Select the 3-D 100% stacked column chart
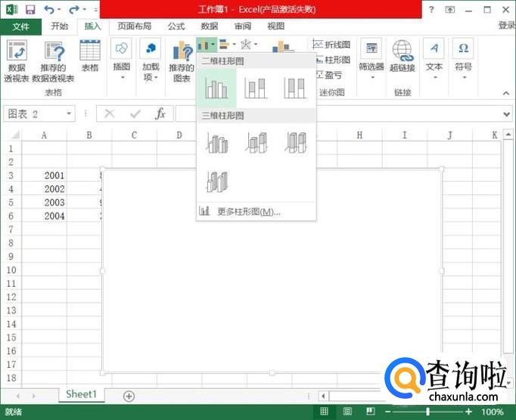Screen dimensions: 516x420 click(x=296, y=142)
